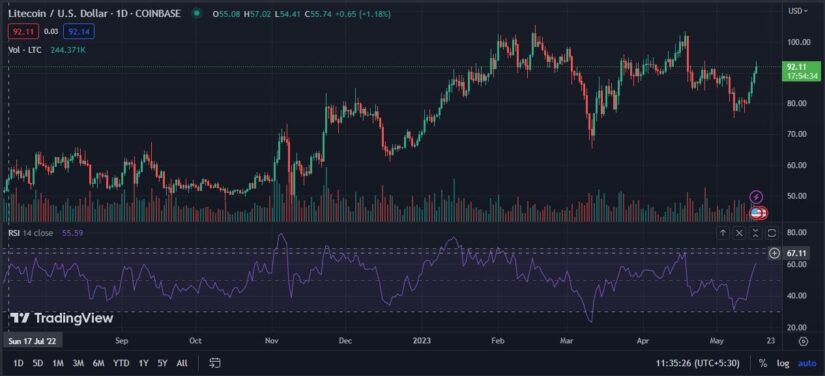The width and height of the screenshot is (825, 376).
Task: Select the 1Y time range
Action: click(143, 363)
